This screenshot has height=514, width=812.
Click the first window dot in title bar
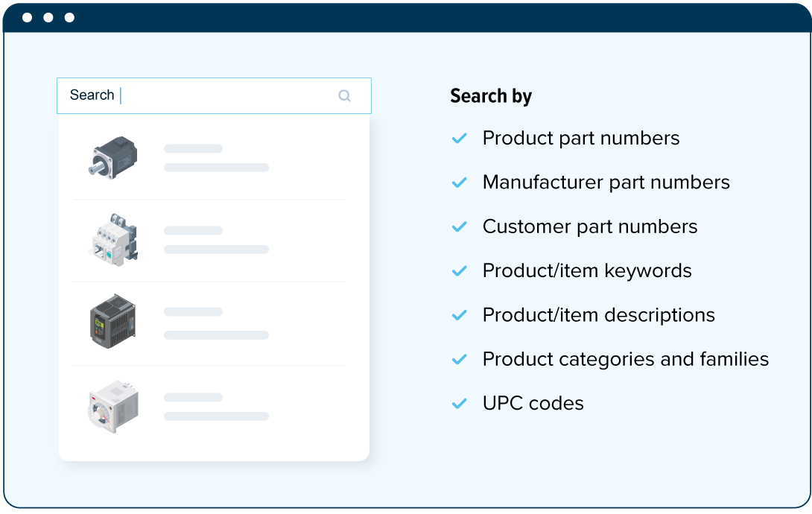[x=28, y=17]
